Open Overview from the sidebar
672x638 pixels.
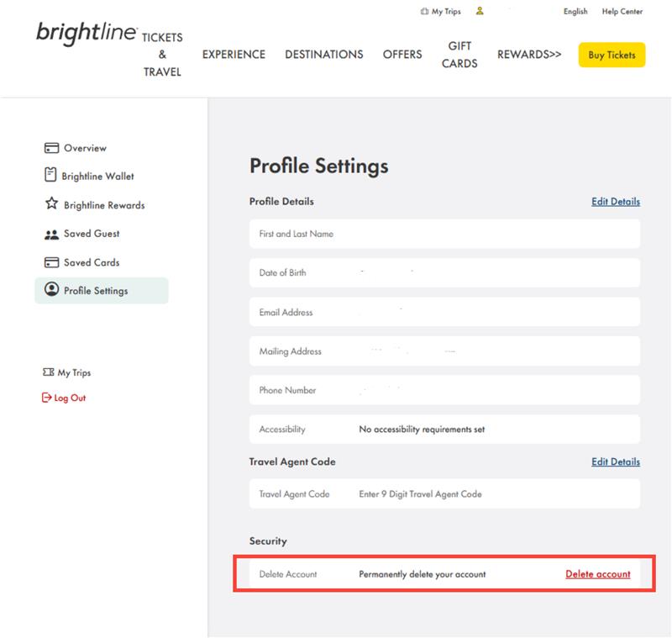click(84, 147)
